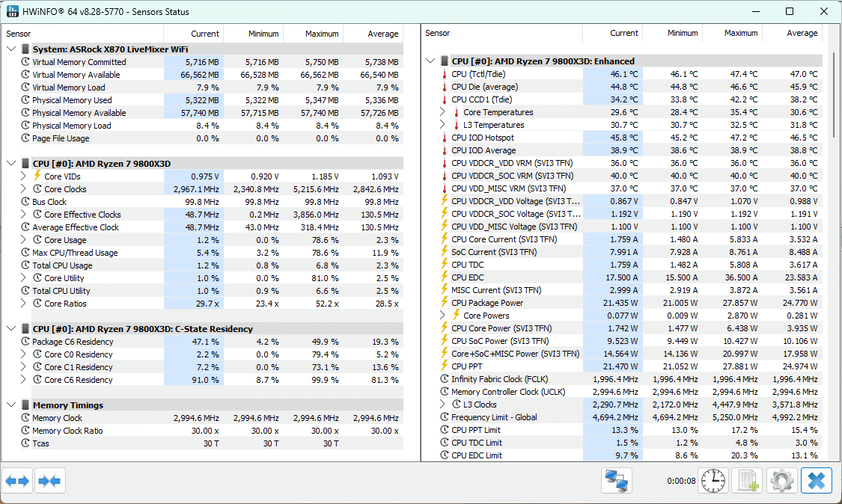Image resolution: width=842 pixels, height=504 pixels.
Task: Expand the Core Usage row
Action: [x=23, y=240]
